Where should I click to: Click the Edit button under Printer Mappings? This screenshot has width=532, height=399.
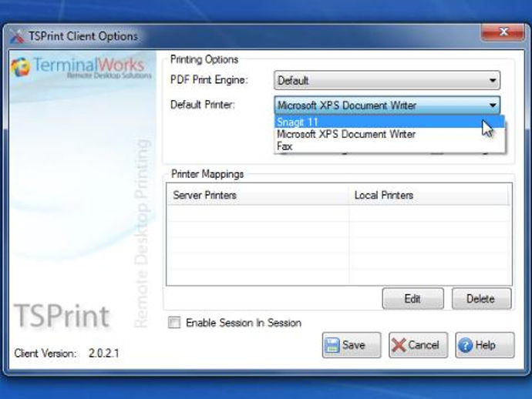pos(413,299)
